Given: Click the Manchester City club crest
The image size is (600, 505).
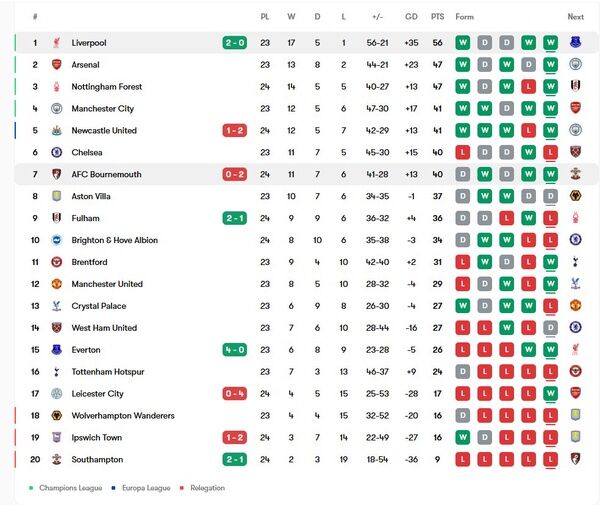Looking at the screenshot, I should [57, 109].
